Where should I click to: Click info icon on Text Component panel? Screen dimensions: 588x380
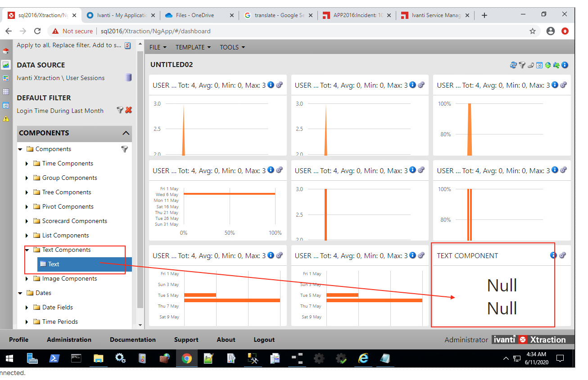tap(553, 255)
